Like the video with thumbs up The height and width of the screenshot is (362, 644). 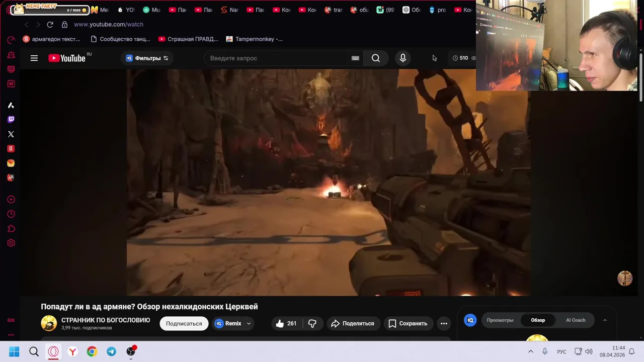tap(286, 324)
